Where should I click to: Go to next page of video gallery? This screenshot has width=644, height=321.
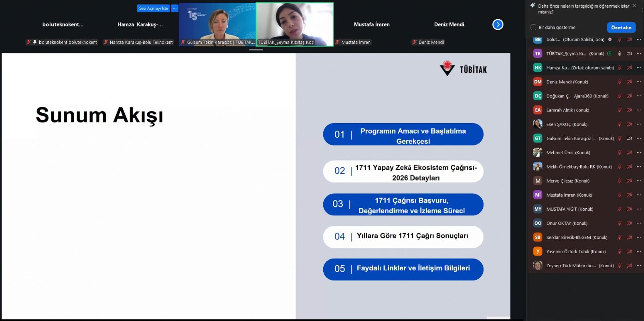498,24
